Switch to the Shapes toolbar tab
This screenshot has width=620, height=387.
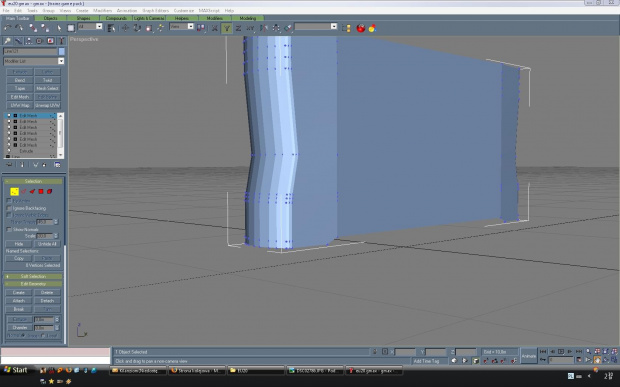(x=83, y=18)
